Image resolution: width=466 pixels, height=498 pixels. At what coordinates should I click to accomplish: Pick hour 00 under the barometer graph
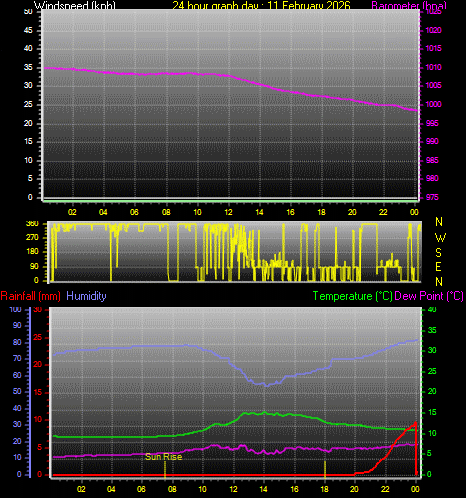tap(414, 212)
